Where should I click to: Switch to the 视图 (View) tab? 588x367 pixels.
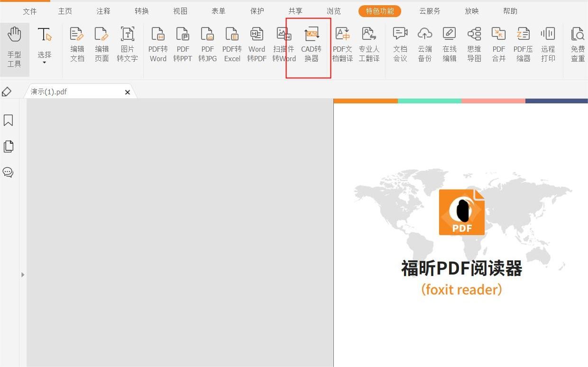(180, 11)
